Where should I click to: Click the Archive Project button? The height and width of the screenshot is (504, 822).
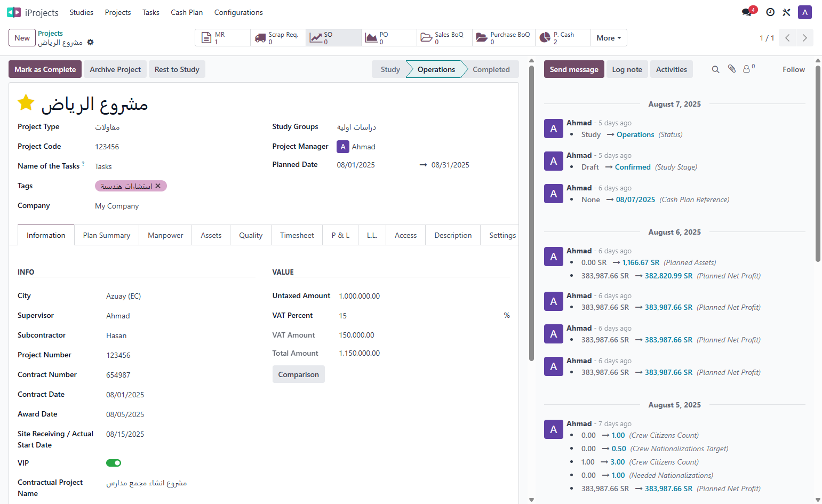point(115,69)
